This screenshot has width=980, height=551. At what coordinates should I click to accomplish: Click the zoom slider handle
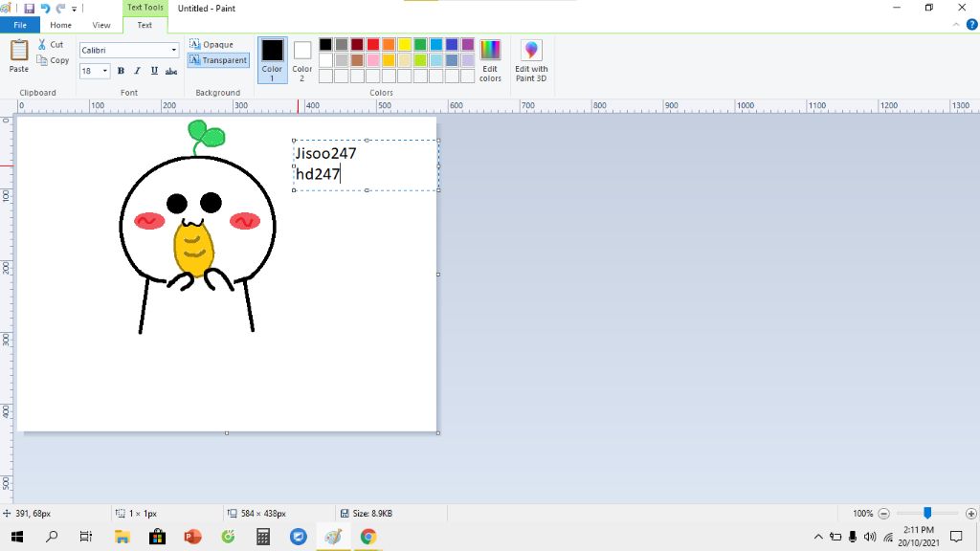pos(927,513)
